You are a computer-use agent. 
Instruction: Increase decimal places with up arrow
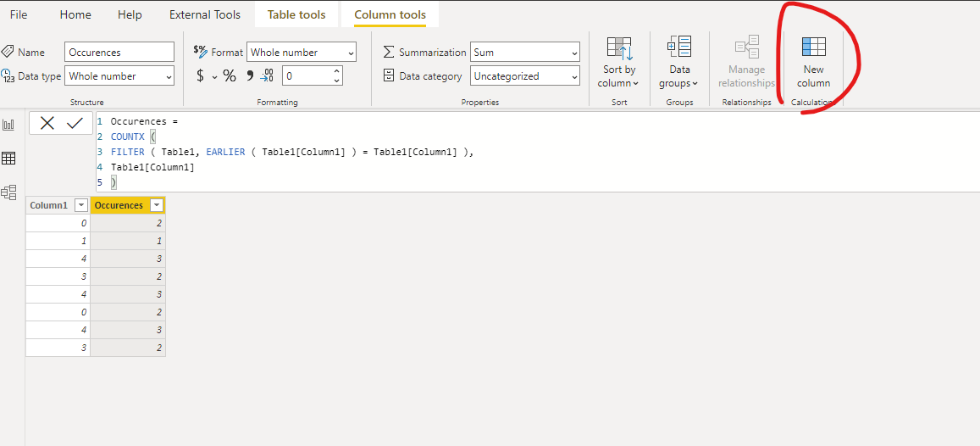pos(337,71)
